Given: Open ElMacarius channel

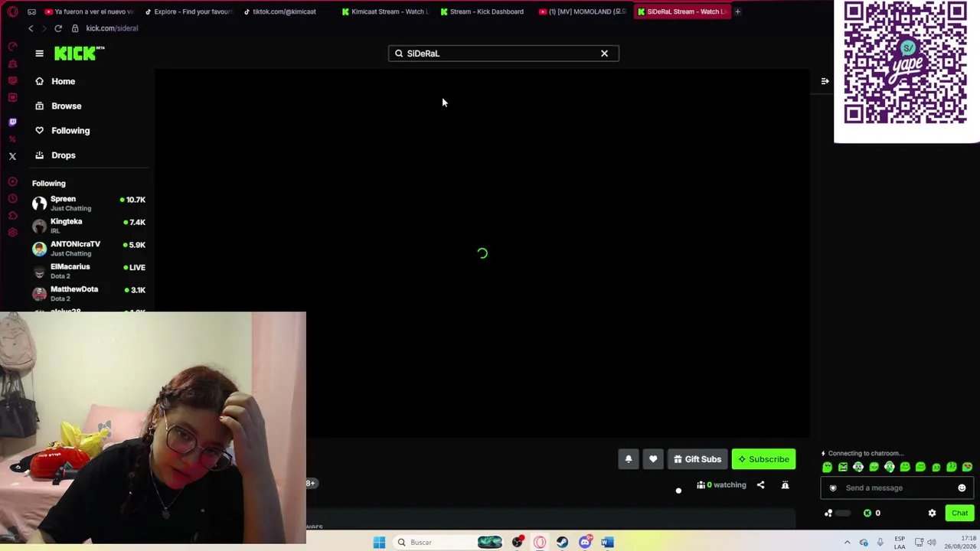Looking at the screenshot, I should [89, 270].
